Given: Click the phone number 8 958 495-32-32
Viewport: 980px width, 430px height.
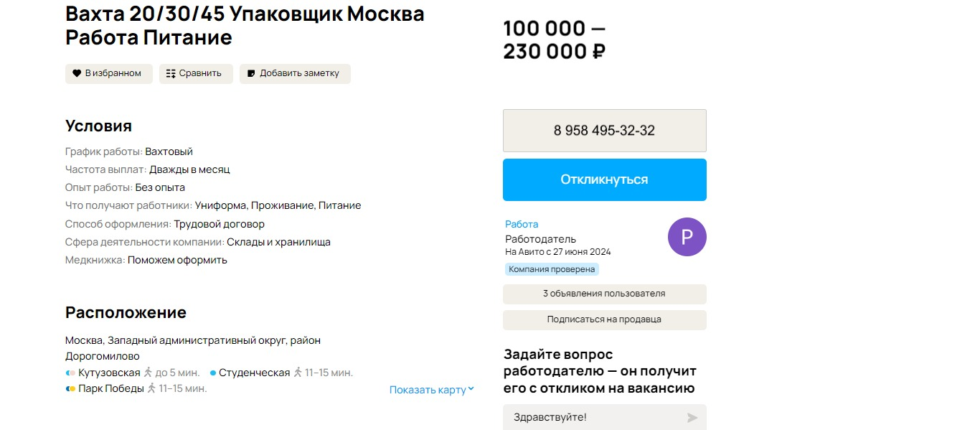Looking at the screenshot, I should coord(604,131).
